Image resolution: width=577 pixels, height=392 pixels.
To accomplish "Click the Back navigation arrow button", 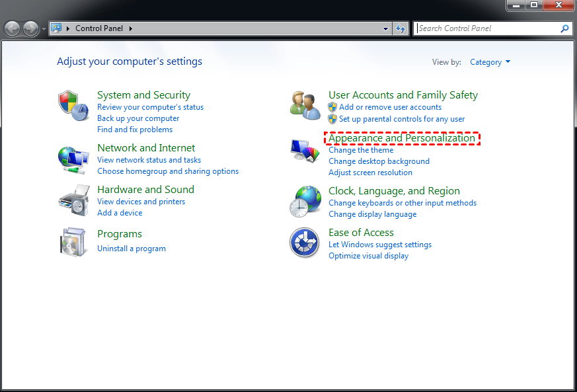I will point(12,28).
